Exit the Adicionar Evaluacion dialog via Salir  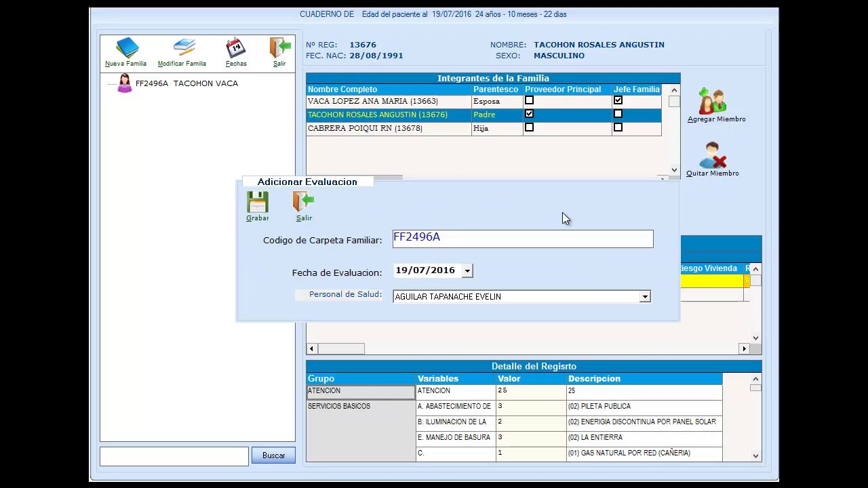coord(304,202)
